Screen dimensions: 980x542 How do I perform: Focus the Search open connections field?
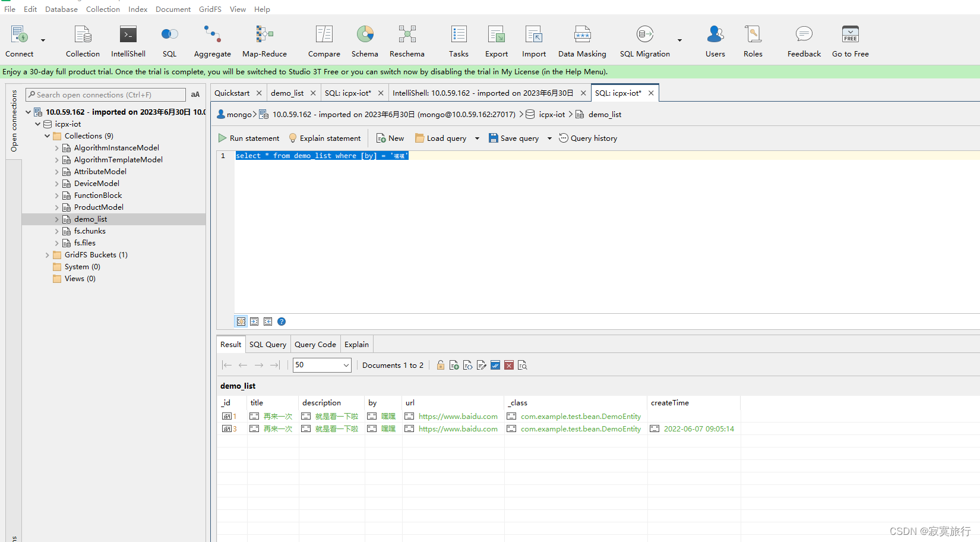click(x=106, y=94)
